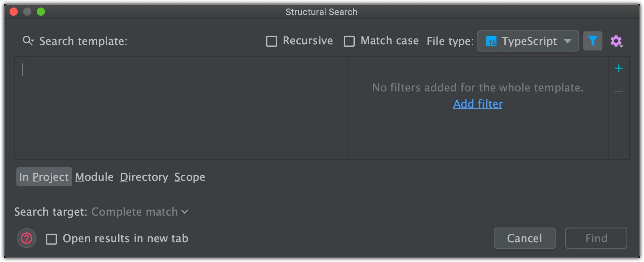Check Open results in new tab

pos(51,239)
